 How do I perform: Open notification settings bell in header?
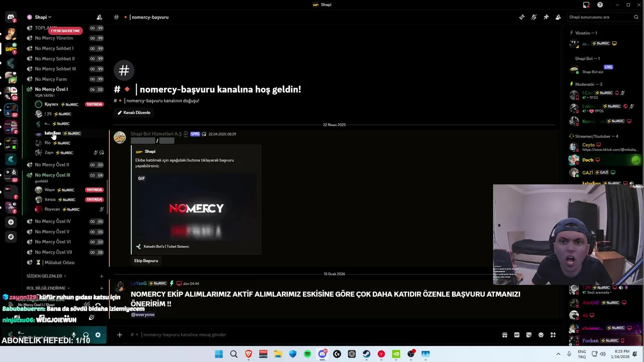[x=534, y=17]
